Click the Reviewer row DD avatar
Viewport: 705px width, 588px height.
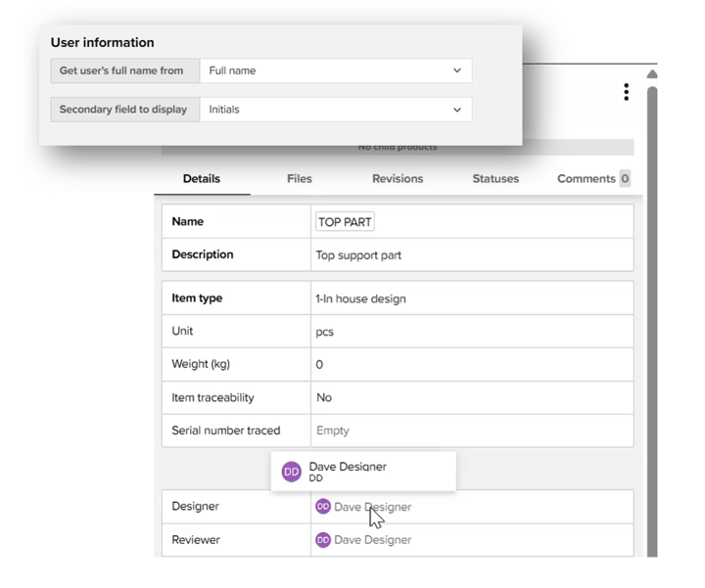click(323, 540)
